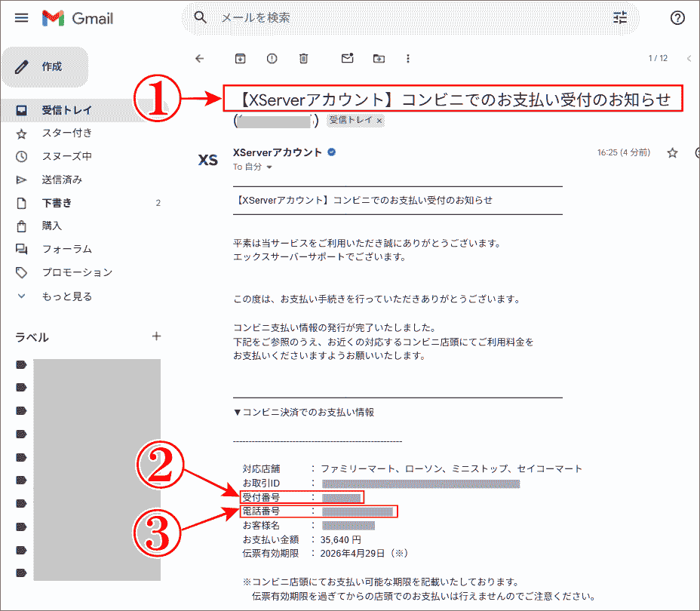700x611 pixels.
Task: Click the 対応店舗 store list text
Action: [451, 469]
